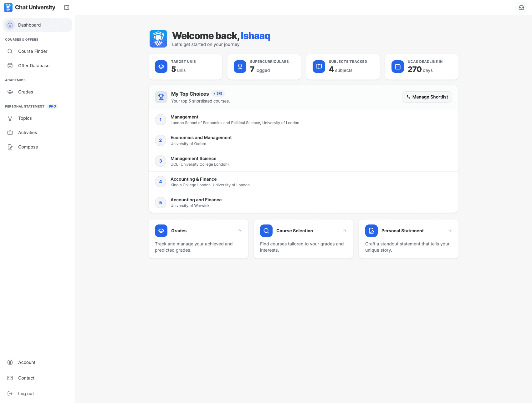Screen dimensions: 532x403
Task: Open the inbox icon at top right
Action: click(x=521, y=8)
